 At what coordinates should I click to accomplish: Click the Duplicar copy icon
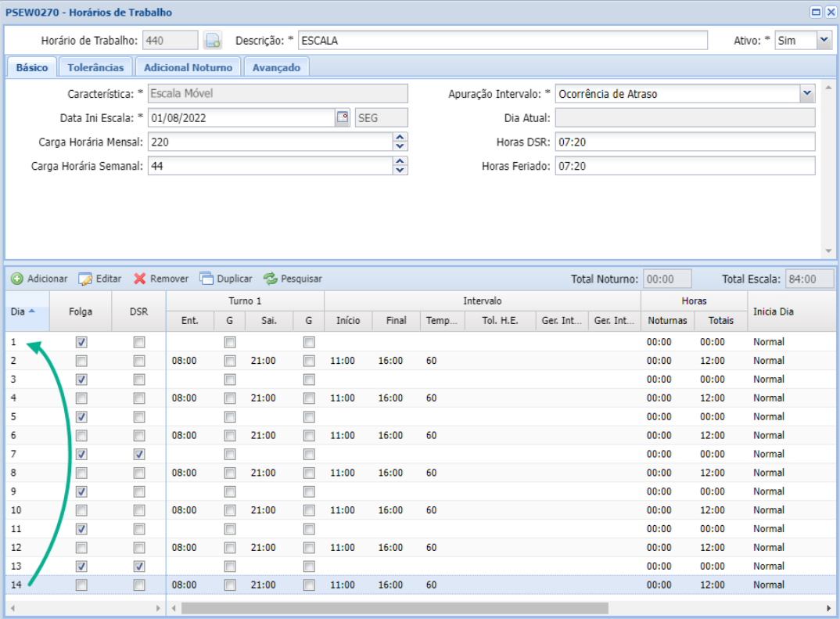(x=206, y=279)
